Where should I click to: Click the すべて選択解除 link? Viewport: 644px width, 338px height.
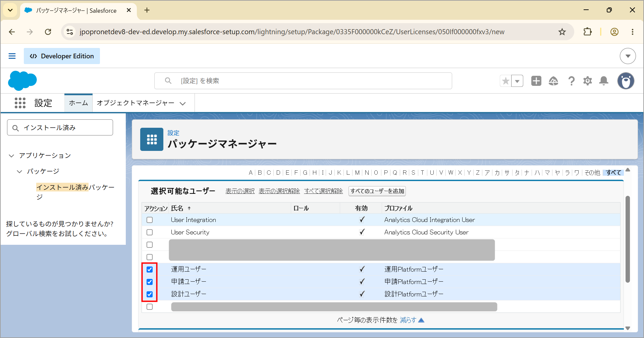(x=323, y=191)
